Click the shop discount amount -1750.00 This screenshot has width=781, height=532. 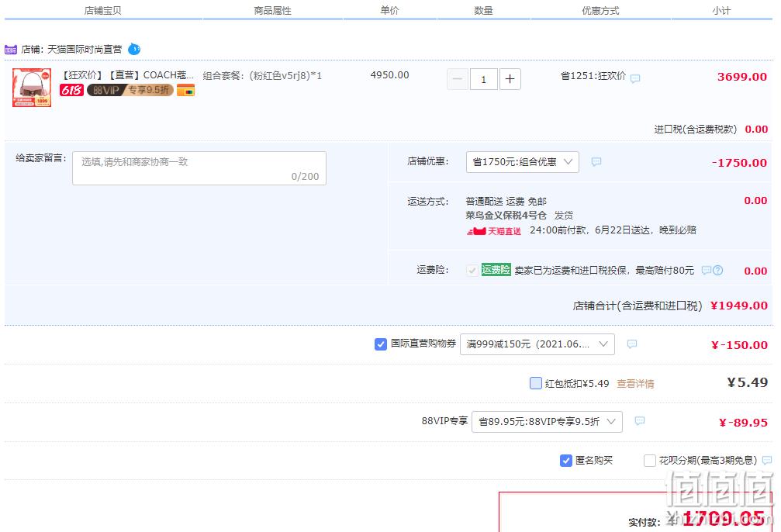[739, 163]
